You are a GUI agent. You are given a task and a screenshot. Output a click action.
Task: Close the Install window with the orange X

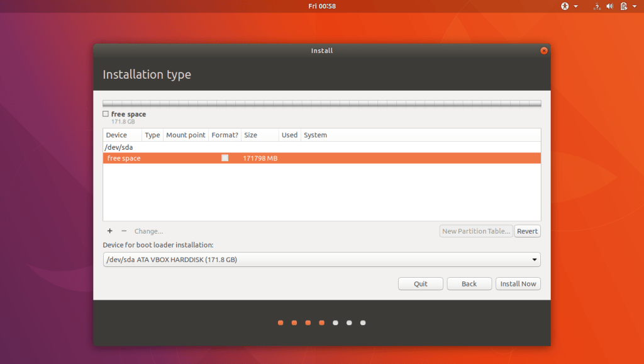point(544,50)
